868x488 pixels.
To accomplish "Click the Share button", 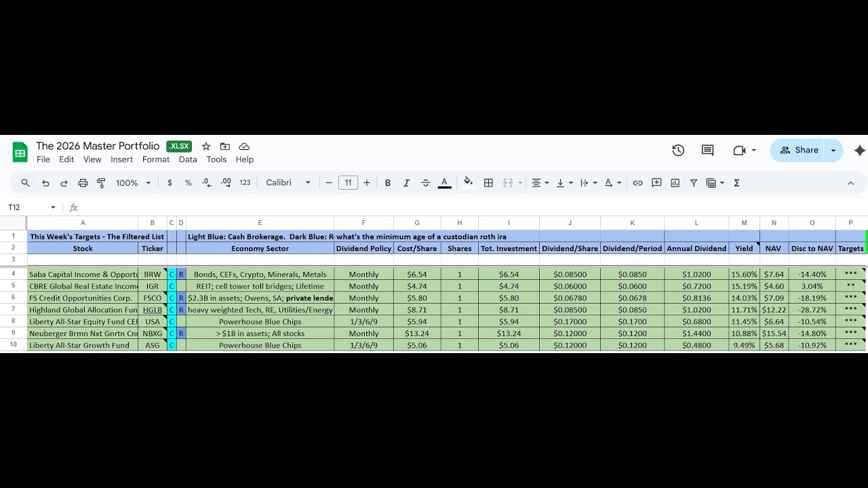I will [x=798, y=150].
